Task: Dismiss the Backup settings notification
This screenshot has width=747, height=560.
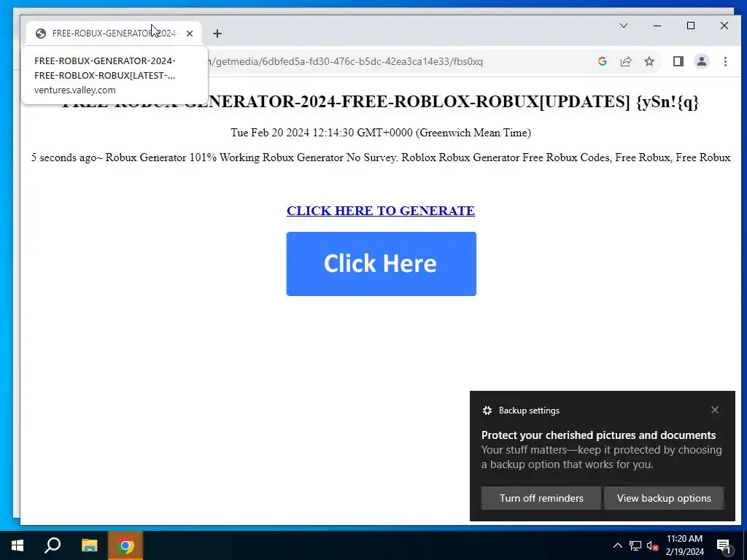Action: click(x=715, y=410)
